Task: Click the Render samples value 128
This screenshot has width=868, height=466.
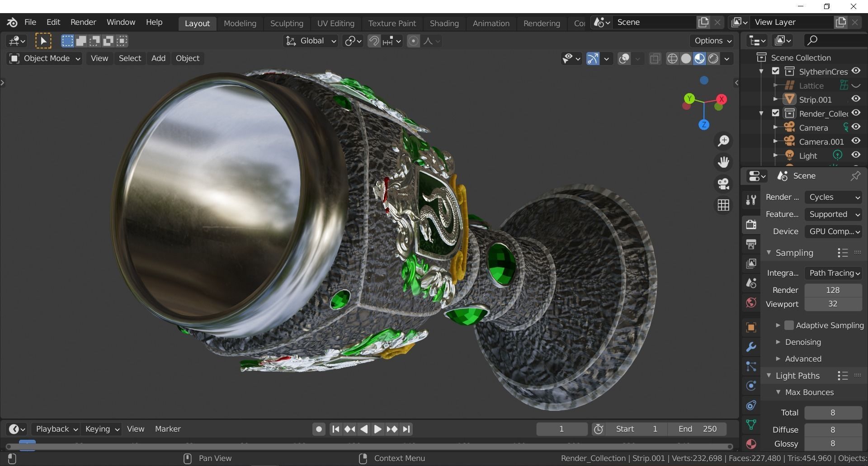Action: click(x=833, y=290)
